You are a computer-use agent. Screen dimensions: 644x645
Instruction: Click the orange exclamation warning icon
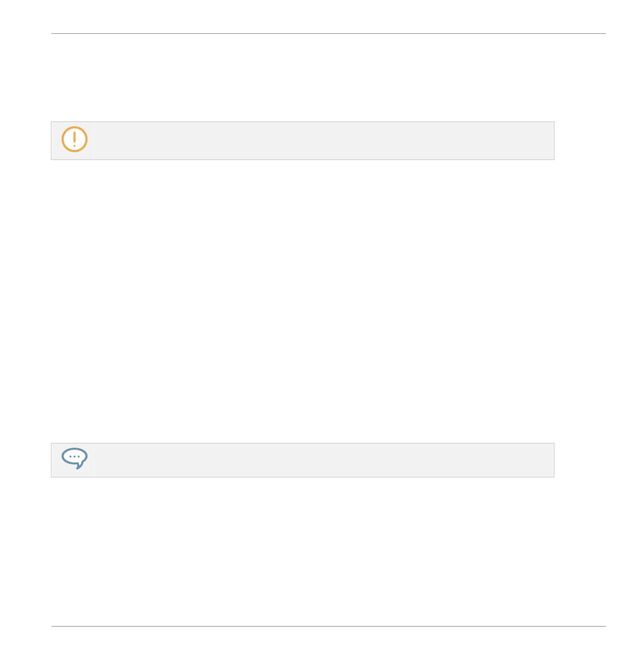pyautogui.click(x=75, y=139)
